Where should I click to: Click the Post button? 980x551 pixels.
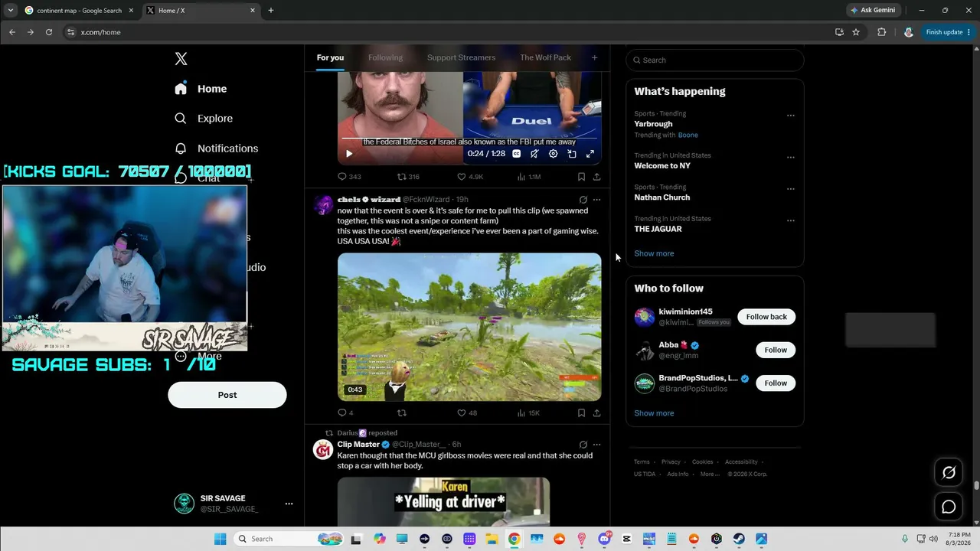coord(227,395)
